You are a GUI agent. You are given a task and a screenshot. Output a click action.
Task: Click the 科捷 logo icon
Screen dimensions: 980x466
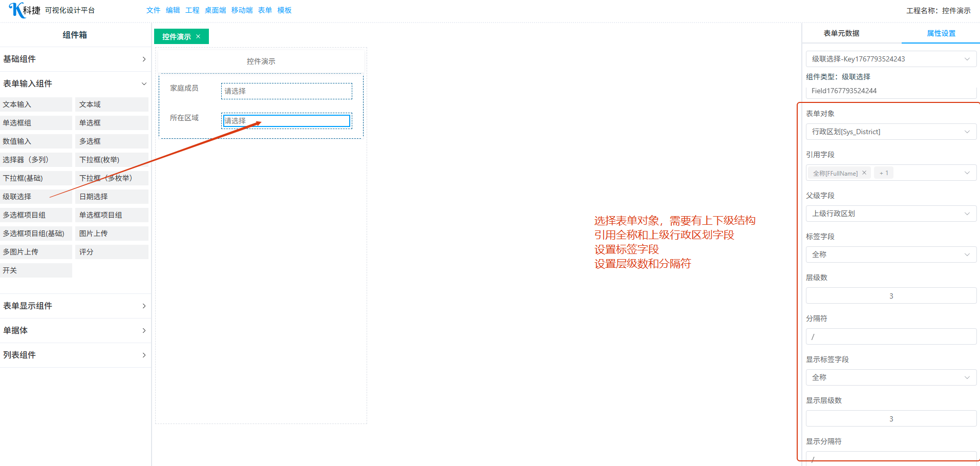tap(16, 10)
